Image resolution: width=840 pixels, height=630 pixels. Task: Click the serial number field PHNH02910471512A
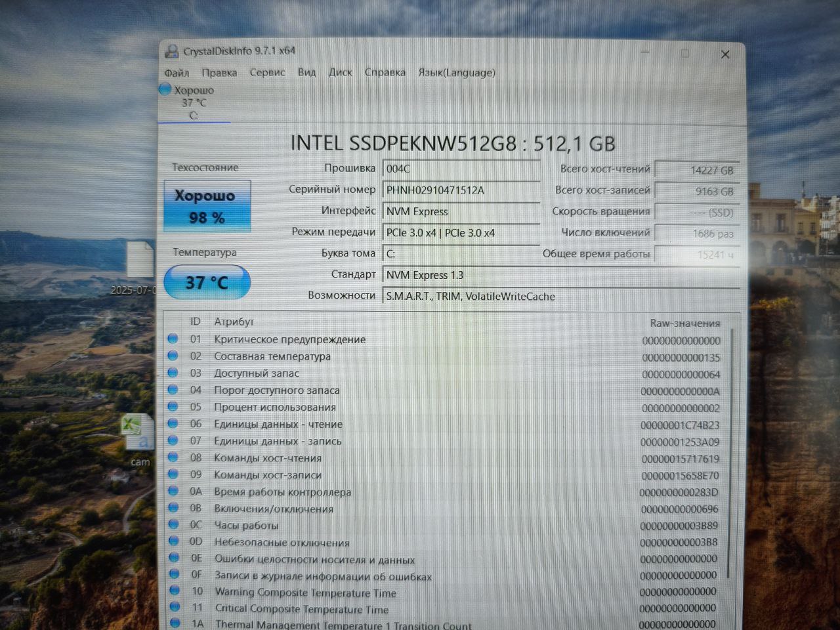pos(461,190)
